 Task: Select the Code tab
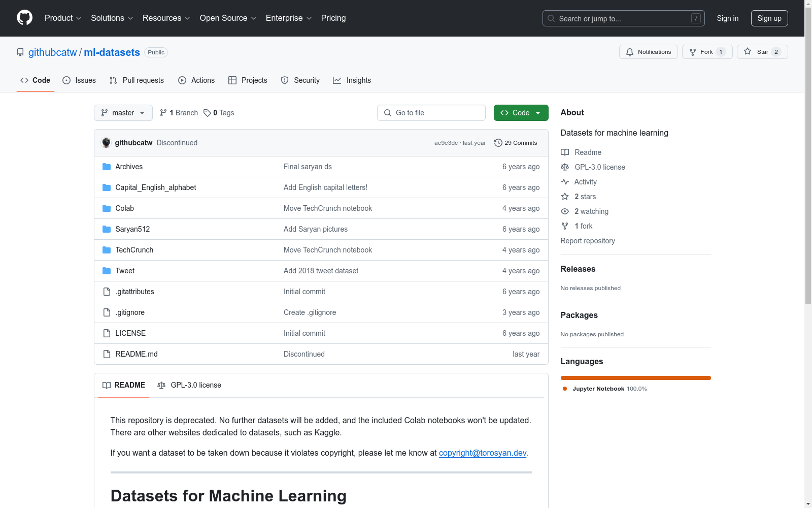36,80
